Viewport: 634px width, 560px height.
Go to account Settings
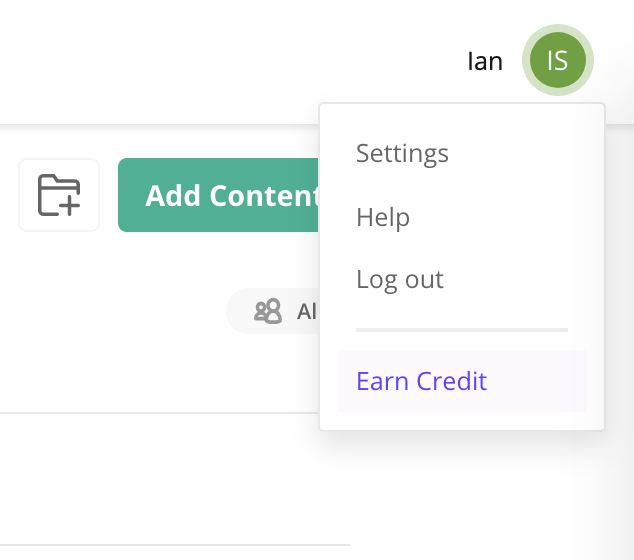[402, 153]
